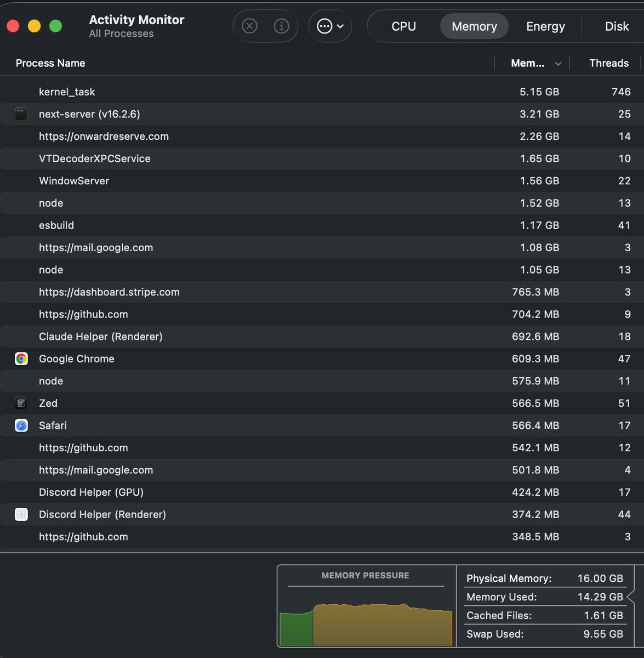The image size is (644, 658).
Task: Select the Safari process name
Action: point(53,426)
